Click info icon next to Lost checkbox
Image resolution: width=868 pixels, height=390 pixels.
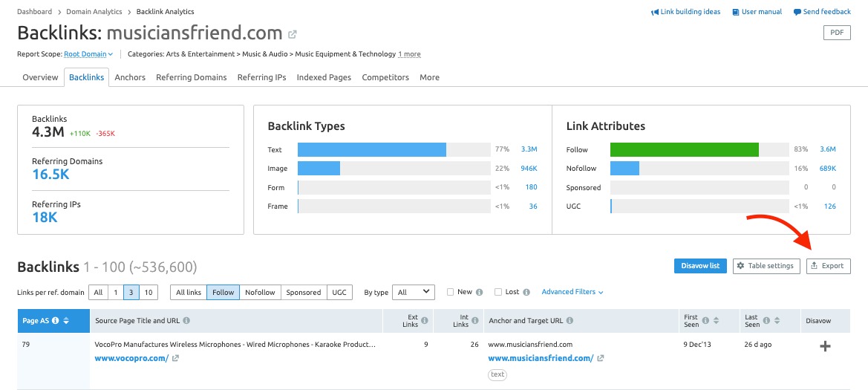pos(526,292)
